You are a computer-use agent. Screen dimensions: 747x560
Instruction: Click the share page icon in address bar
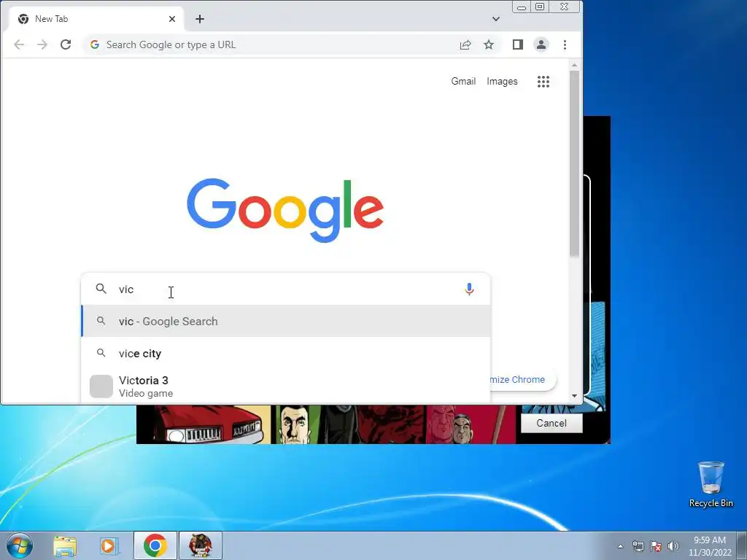[x=465, y=44]
